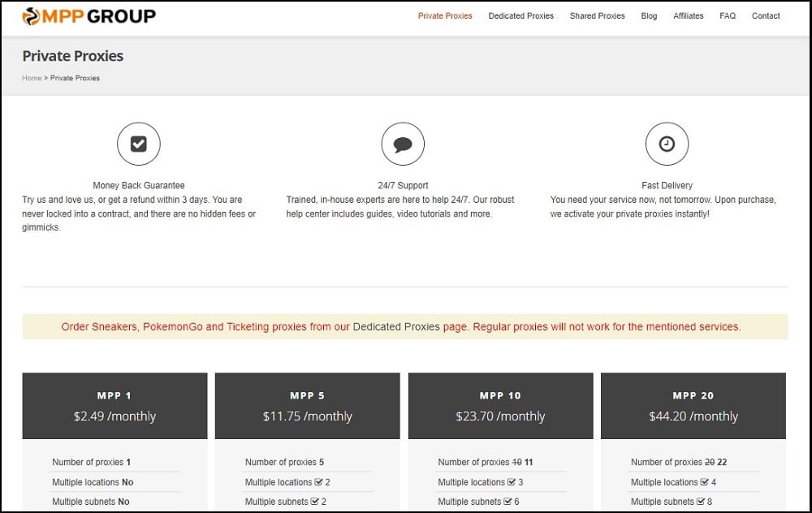812x513 pixels.
Task: Click the Fast Delivery clock icon
Action: point(667,144)
